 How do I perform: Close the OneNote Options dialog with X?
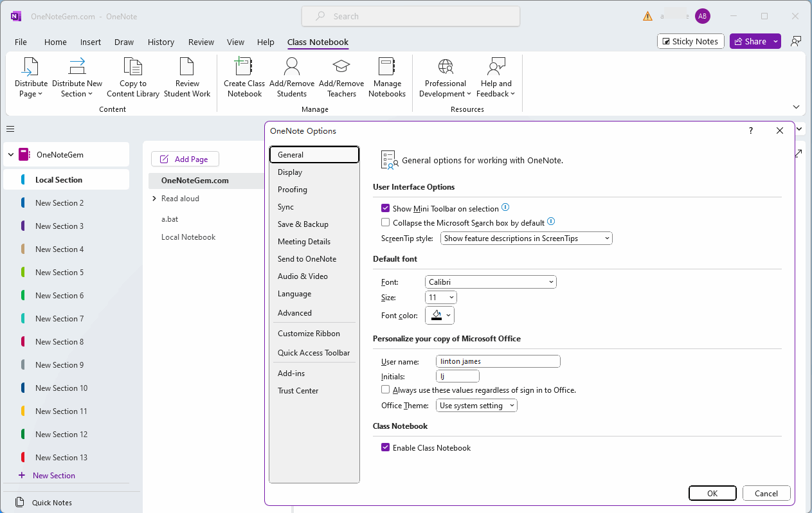pyautogui.click(x=780, y=130)
